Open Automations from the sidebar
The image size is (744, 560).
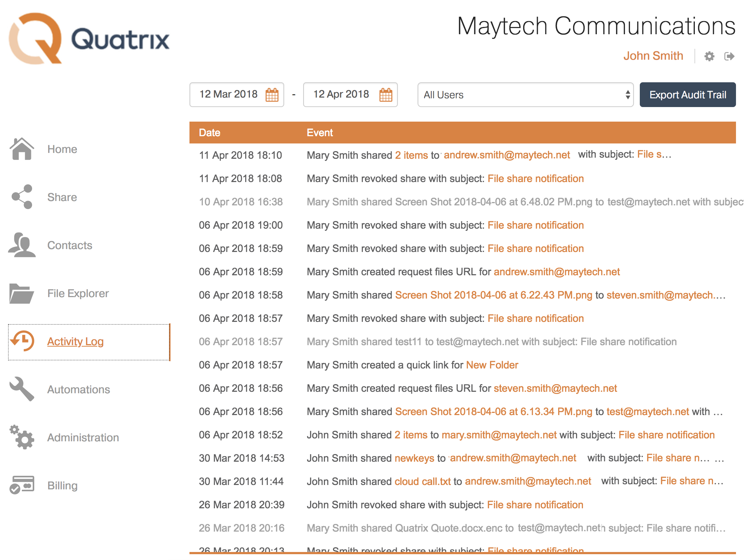[x=79, y=390]
